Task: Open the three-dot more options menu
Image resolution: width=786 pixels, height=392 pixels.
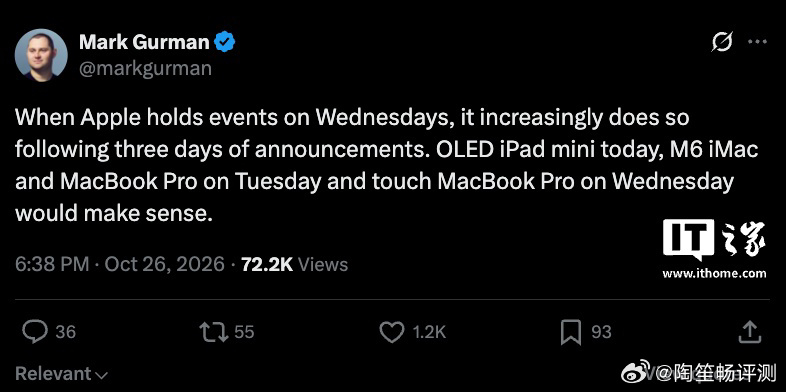Action: (757, 42)
